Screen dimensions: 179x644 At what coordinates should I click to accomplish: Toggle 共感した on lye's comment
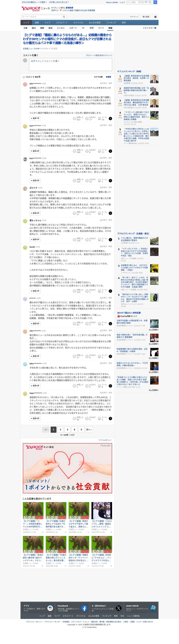tap(78, 151)
